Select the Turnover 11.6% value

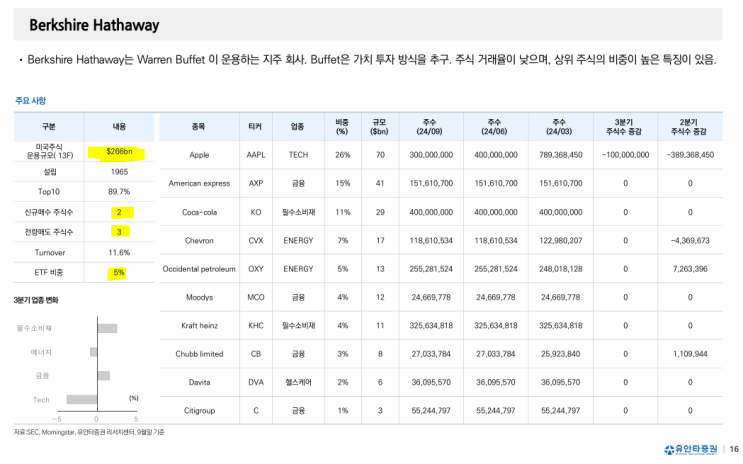pyautogui.click(x=119, y=252)
